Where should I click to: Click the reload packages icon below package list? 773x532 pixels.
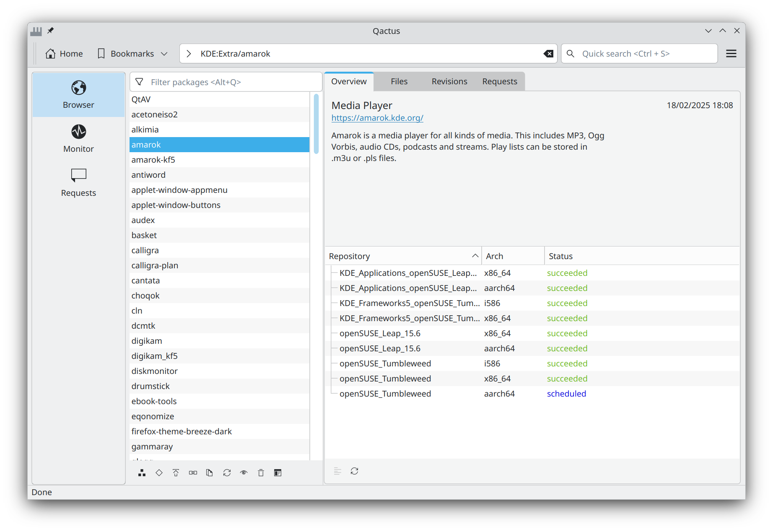tap(227, 473)
